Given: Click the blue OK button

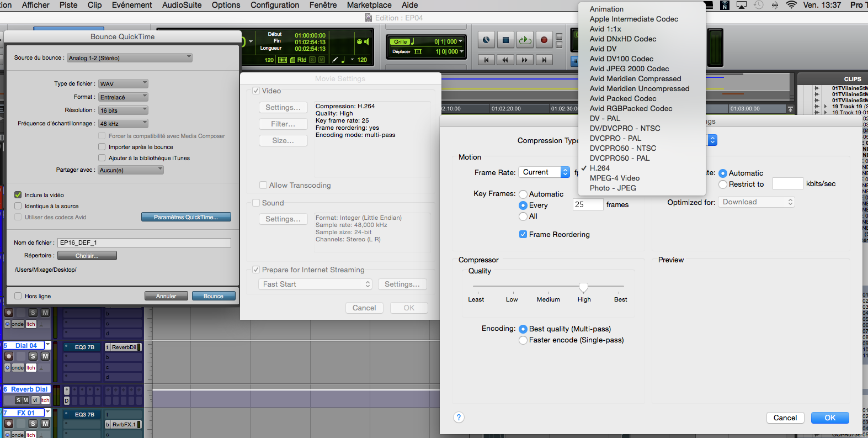Looking at the screenshot, I should 829,418.
